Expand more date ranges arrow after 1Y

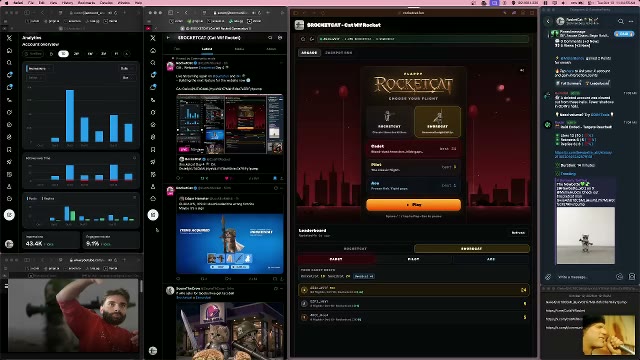coord(127,53)
